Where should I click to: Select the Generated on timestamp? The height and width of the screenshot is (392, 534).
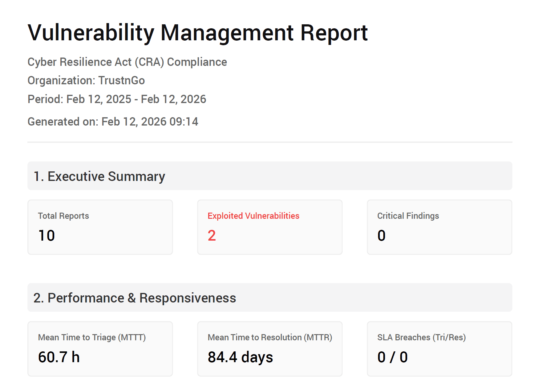(x=113, y=122)
